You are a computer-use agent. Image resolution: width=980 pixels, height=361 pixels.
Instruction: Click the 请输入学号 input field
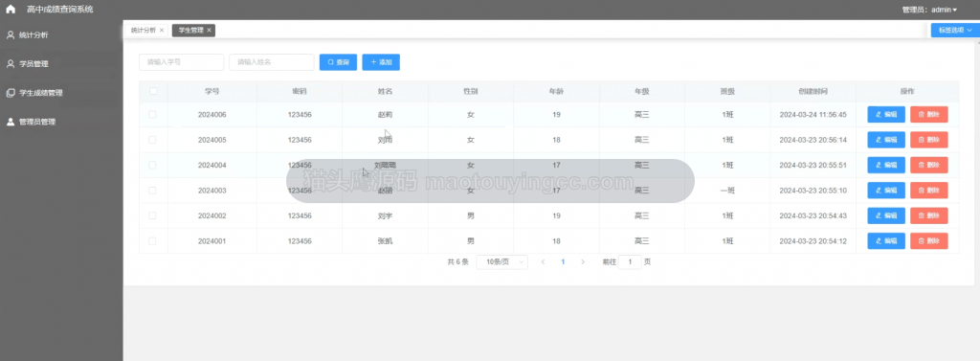[x=181, y=62]
